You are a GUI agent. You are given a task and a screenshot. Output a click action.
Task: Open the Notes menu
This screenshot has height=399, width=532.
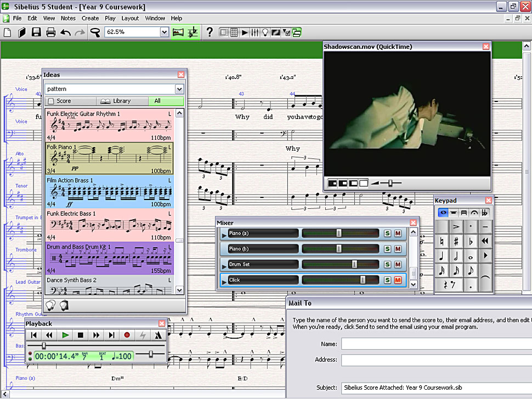[68, 18]
